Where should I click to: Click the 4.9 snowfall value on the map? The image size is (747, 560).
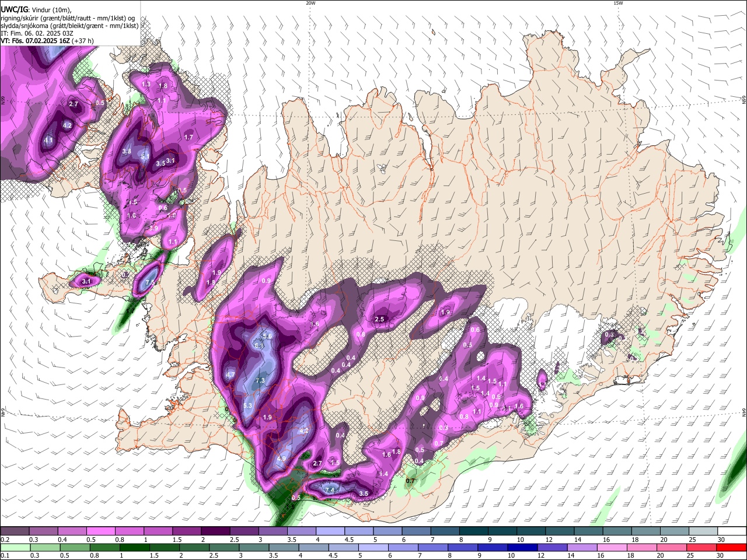pyautogui.click(x=281, y=459)
